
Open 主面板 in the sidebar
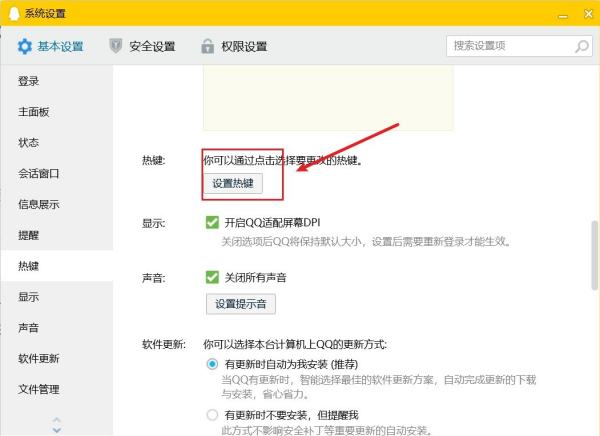[57, 112]
